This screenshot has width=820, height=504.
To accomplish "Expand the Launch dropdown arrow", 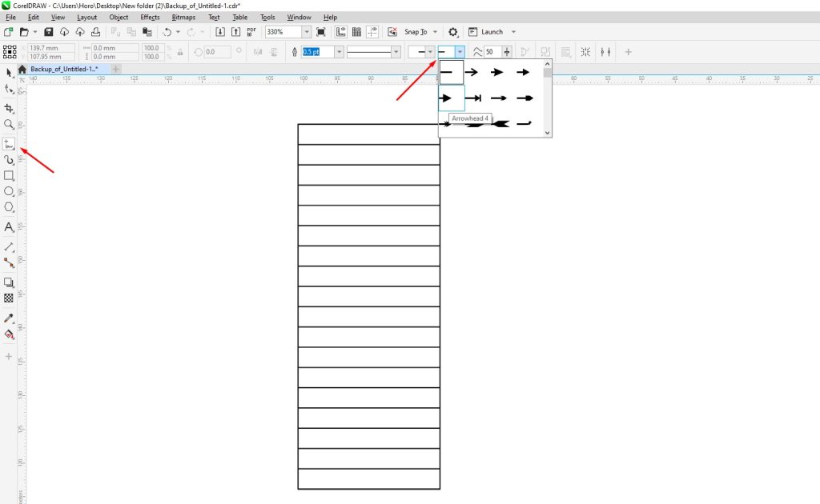I will [x=512, y=32].
